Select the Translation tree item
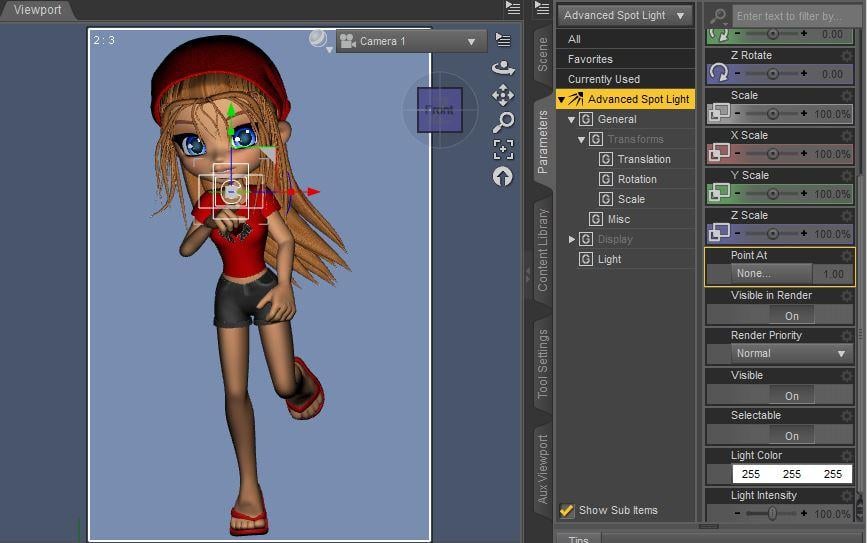The width and height of the screenshot is (868, 543). (x=643, y=159)
